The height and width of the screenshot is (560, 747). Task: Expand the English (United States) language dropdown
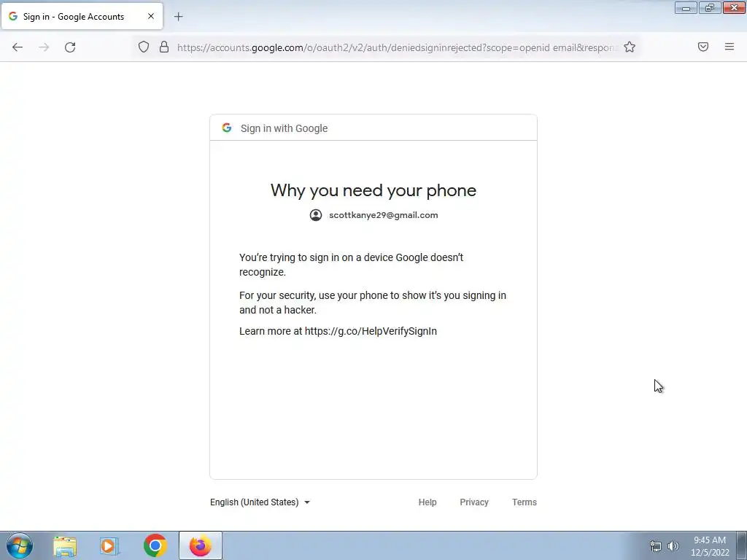click(260, 502)
